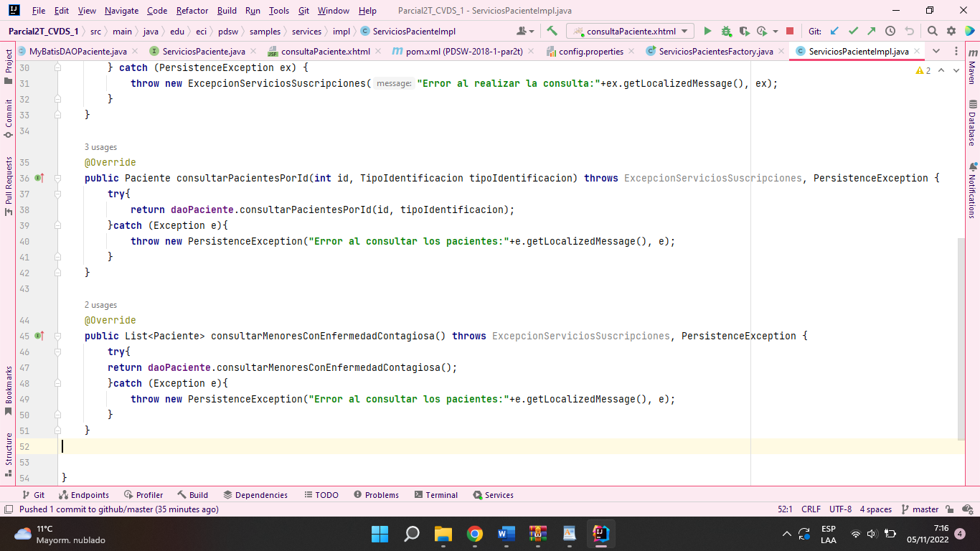The height and width of the screenshot is (551, 980).
Task: Open the Bookmarks tool window
Action: [x=8, y=391]
